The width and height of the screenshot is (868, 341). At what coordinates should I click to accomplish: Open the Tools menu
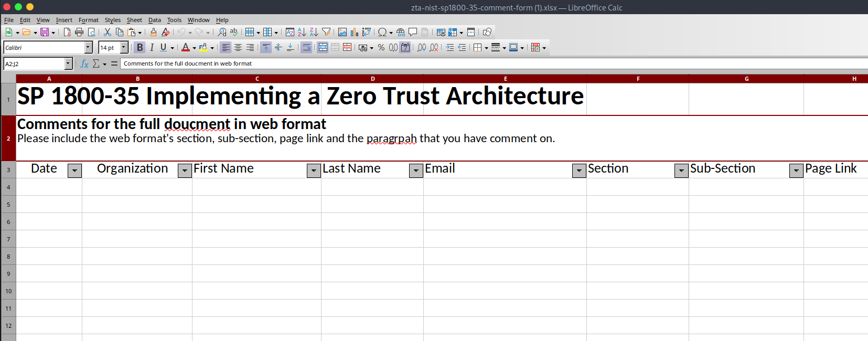174,20
